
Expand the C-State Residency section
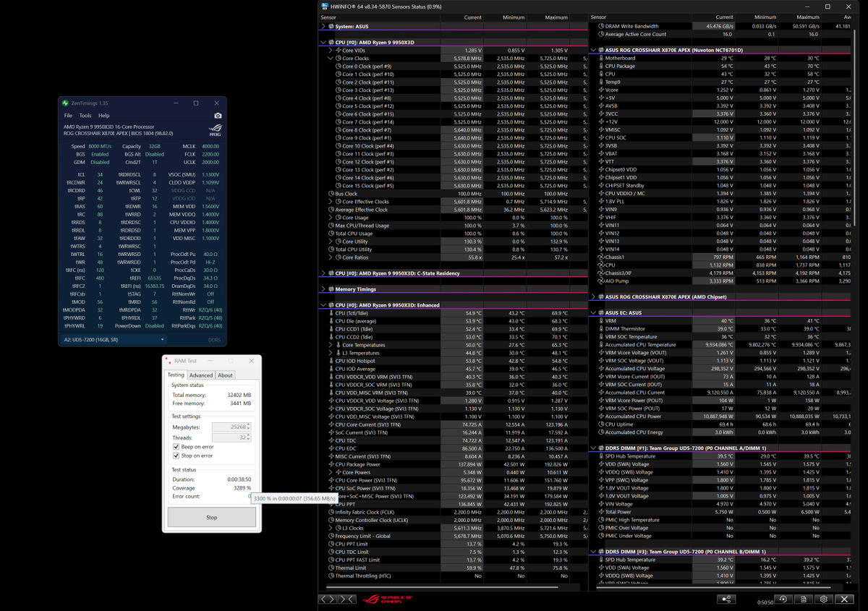323,273
